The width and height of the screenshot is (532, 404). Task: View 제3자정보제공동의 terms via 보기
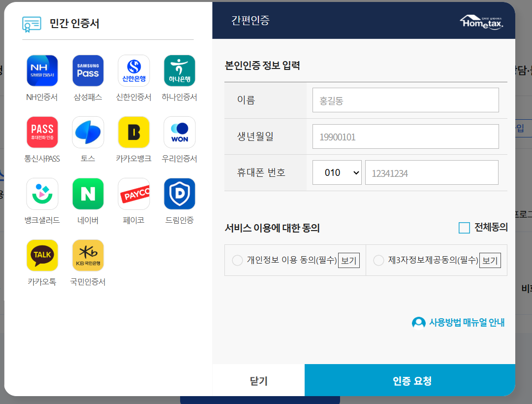point(490,261)
